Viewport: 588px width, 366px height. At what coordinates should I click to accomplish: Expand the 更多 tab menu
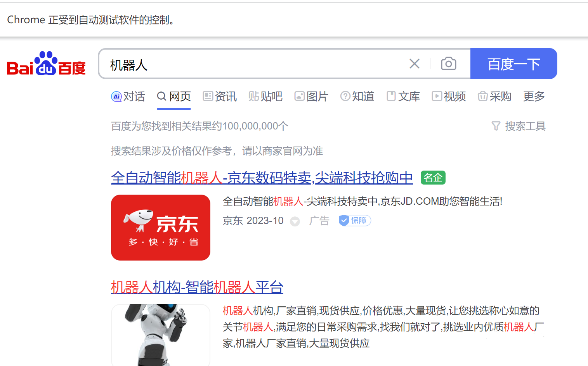click(x=534, y=96)
